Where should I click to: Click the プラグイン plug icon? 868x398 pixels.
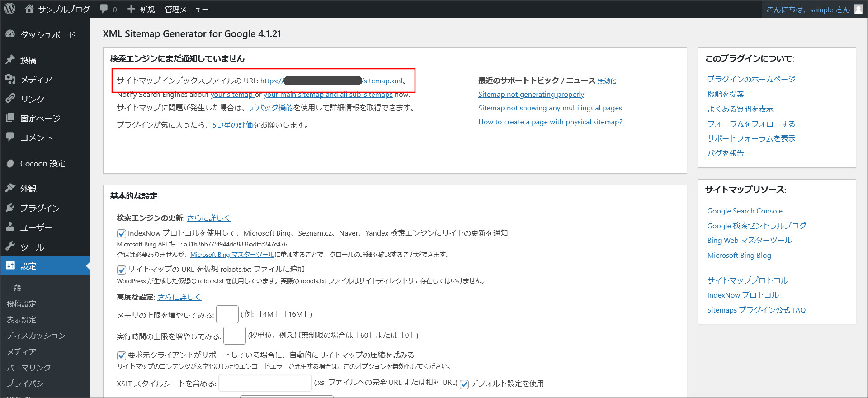click(10, 208)
